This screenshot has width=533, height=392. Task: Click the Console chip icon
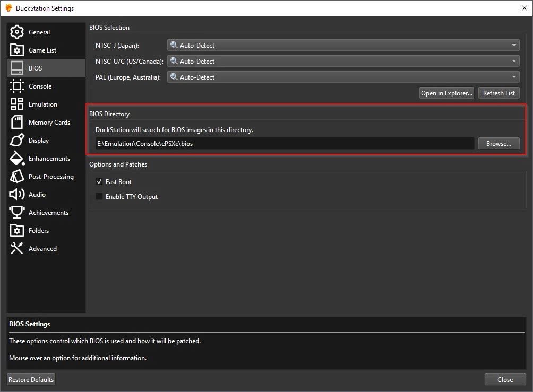tap(16, 86)
